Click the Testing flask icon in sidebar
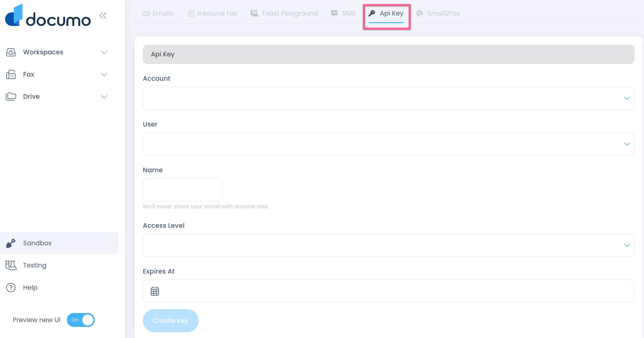The image size is (644, 338). pyautogui.click(x=11, y=265)
